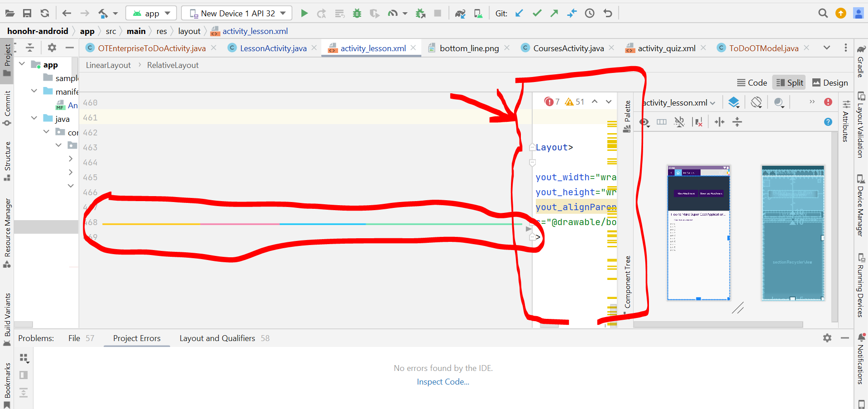Click the Debug app bug icon

point(357,14)
